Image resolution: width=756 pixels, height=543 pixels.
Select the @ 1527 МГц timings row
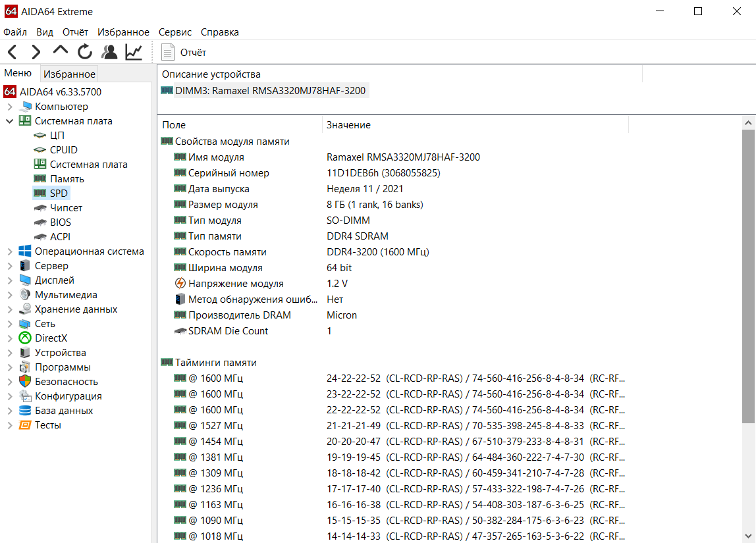tap(394, 425)
